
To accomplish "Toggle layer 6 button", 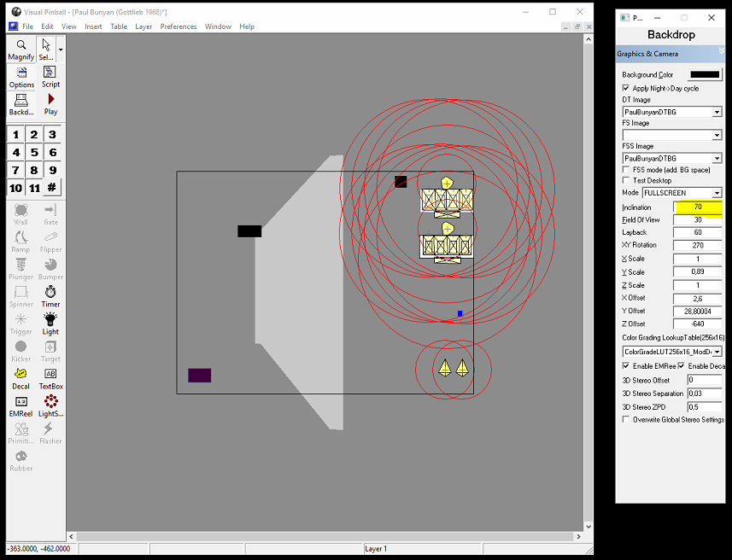I will [x=52, y=152].
